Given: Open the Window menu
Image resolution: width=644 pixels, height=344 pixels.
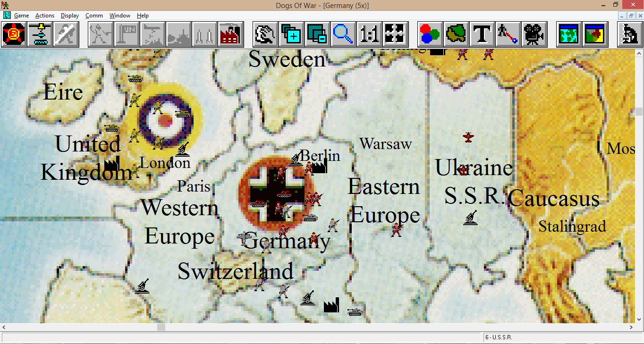Looking at the screenshot, I should (x=120, y=16).
